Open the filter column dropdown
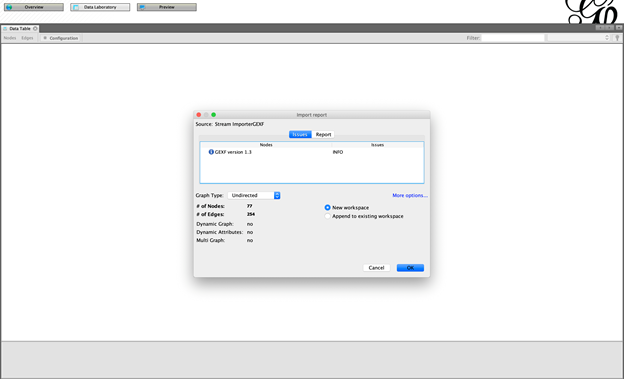 pyautogui.click(x=579, y=38)
